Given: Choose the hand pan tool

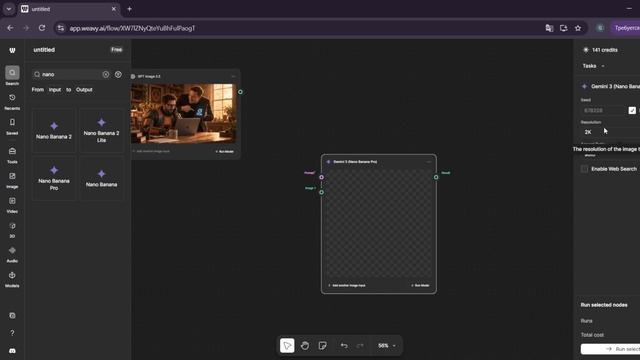Looking at the screenshot, I should point(305,346).
